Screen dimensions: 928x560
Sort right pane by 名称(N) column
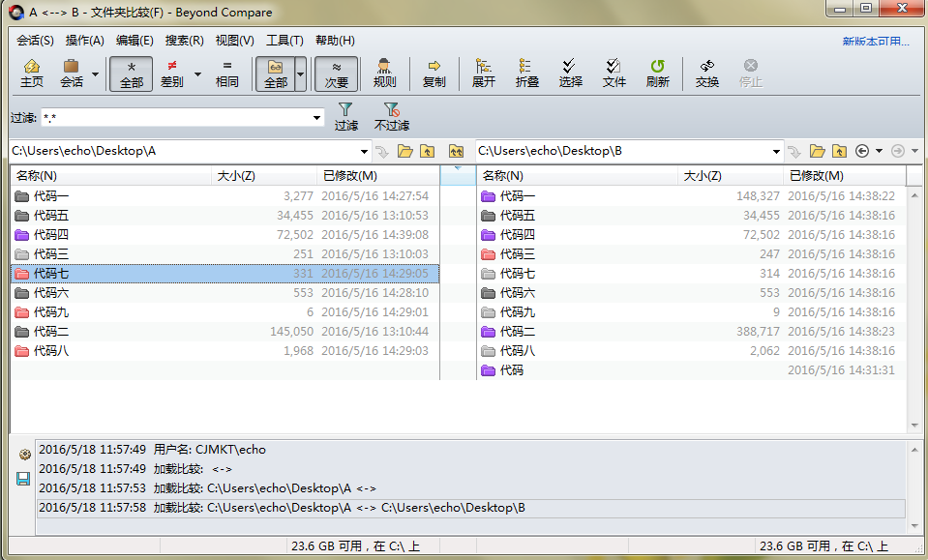[577, 176]
